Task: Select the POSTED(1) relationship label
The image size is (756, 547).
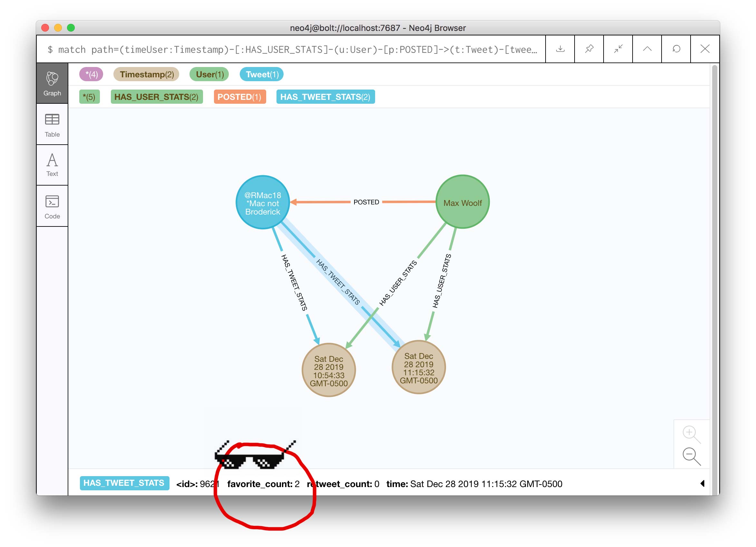Action: [x=240, y=97]
